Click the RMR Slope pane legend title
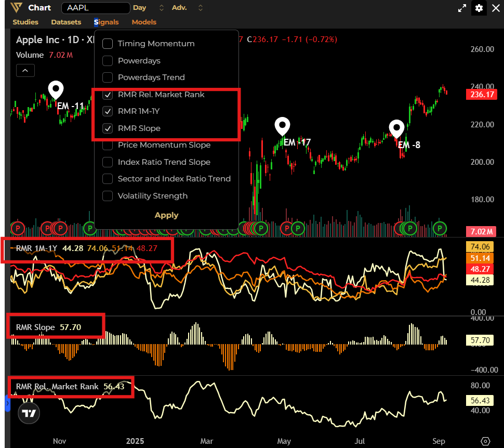The image size is (504, 448). point(35,327)
